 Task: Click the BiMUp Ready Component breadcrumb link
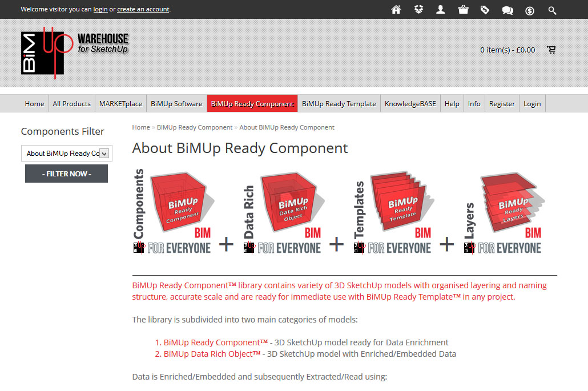click(195, 127)
